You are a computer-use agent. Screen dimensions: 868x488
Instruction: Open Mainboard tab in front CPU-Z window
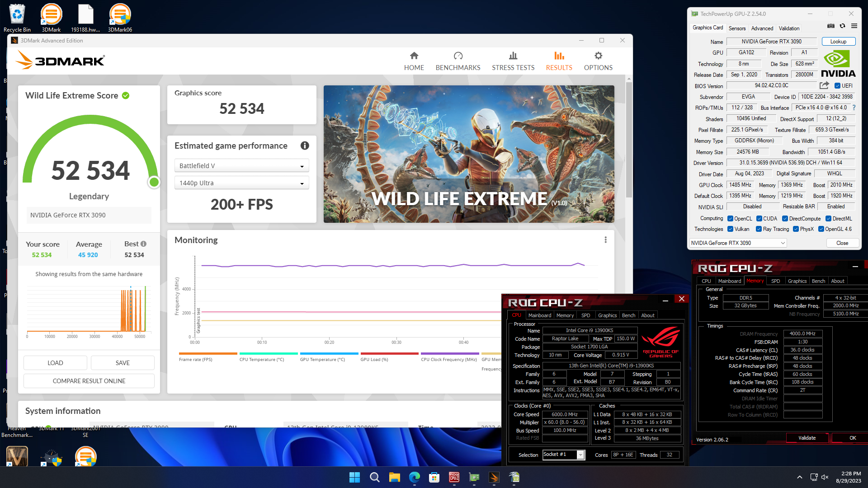(x=539, y=315)
